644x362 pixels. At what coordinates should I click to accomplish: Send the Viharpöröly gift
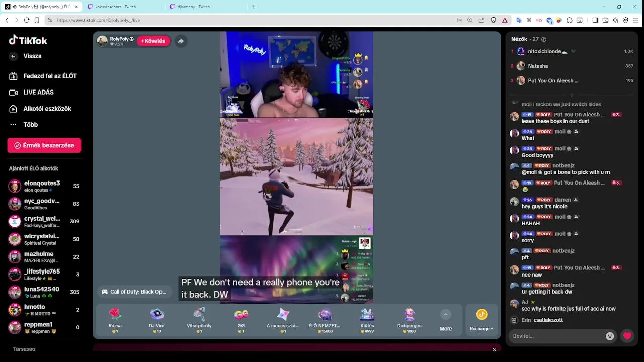coord(199,320)
